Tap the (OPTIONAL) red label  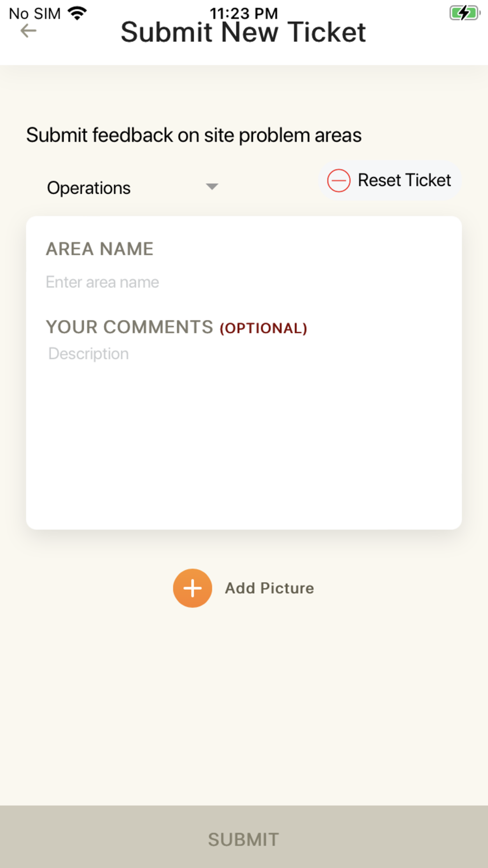click(x=264, y=328)
